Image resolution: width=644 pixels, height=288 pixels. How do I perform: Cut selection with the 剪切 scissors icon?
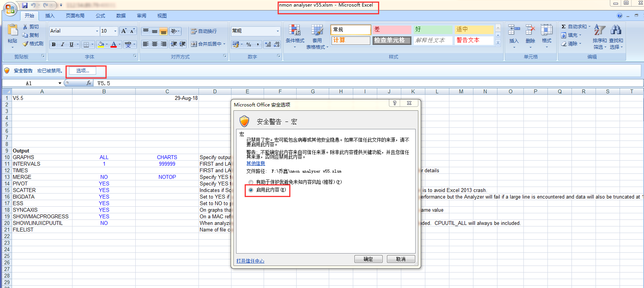(x=31, y=27)
